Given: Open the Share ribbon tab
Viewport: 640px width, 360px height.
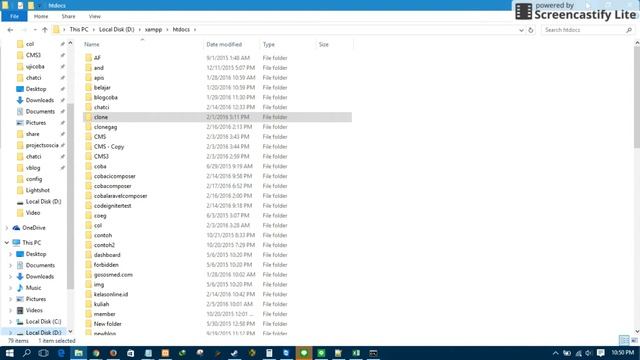Looking at the screenshot, I should click(x=68, y=16).
